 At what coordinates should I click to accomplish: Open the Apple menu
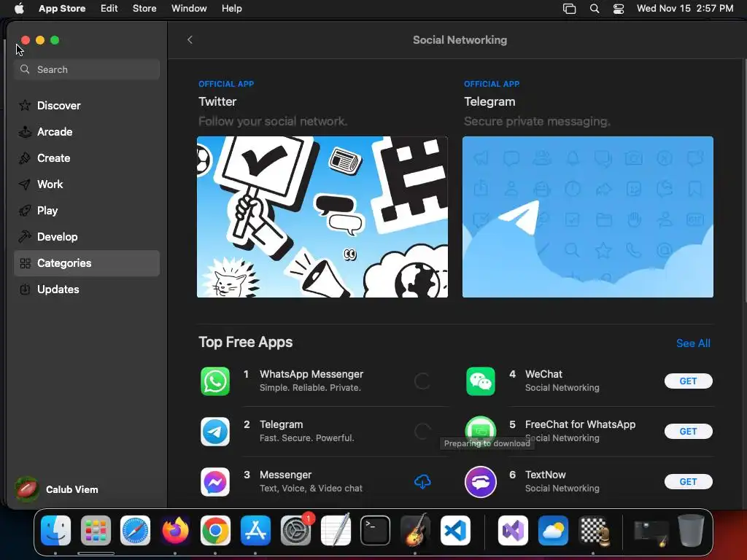pyautogui.click(x=19, y=9)
